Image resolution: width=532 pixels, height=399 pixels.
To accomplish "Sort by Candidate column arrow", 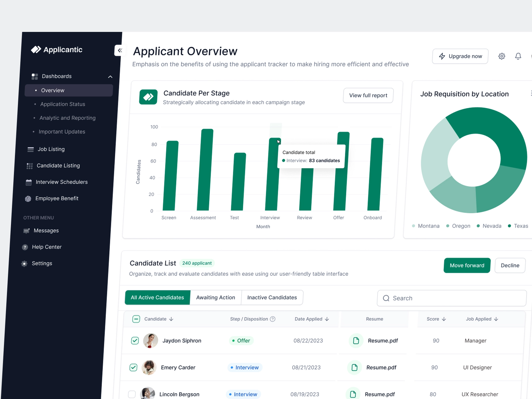I will (171, 319).
